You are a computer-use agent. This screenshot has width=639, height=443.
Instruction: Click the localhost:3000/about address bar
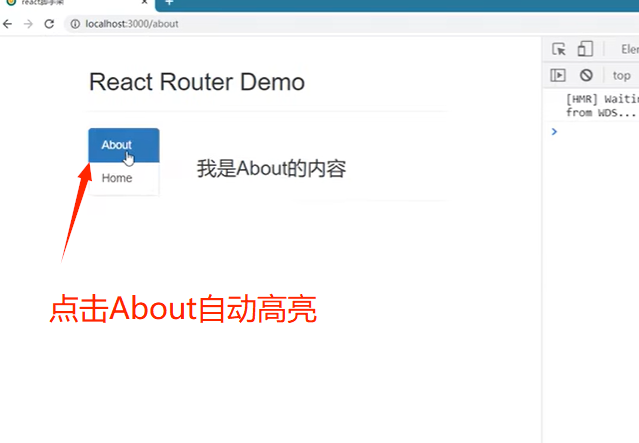[x=350, y=24]
